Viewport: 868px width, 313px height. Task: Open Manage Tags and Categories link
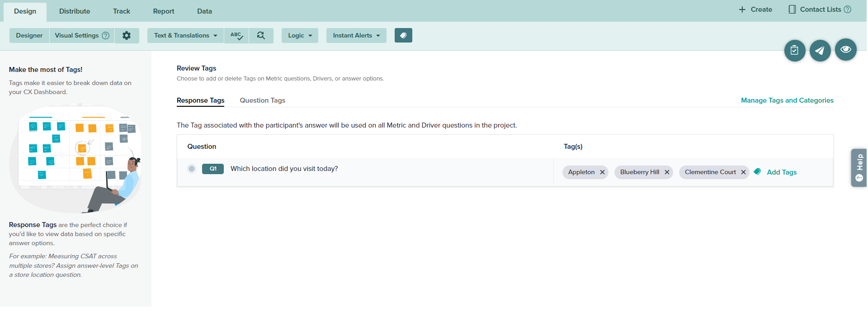pos(787,100)
